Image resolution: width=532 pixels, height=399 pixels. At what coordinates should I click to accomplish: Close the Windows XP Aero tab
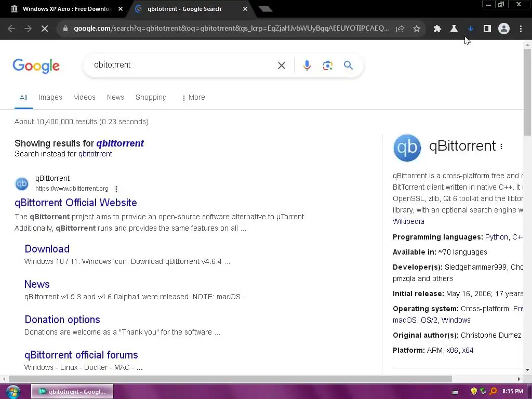coord(121,9)
